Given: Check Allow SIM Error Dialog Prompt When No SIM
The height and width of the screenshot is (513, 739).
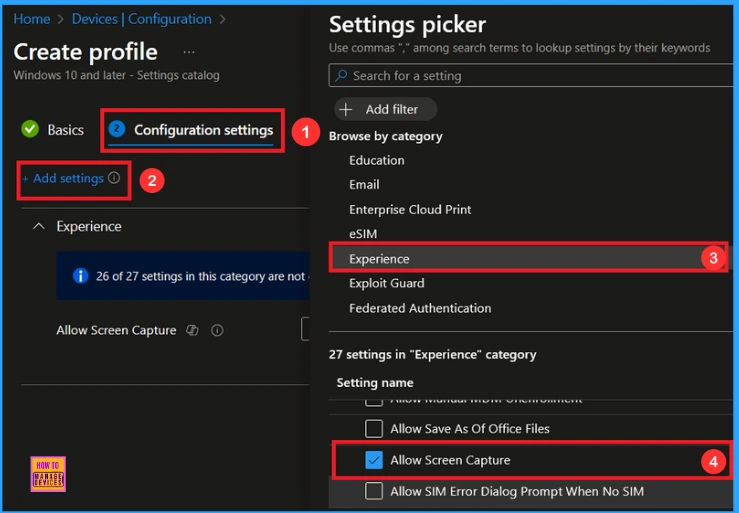Looking at the screenshot, I should [x=374, y=491].
